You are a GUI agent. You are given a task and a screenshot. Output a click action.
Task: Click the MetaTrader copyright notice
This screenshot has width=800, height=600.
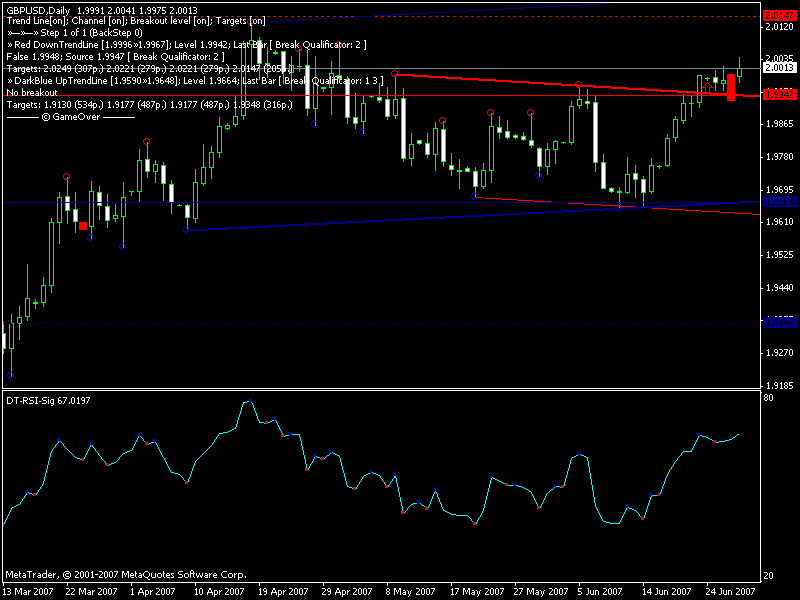click(x=126, y=575)
